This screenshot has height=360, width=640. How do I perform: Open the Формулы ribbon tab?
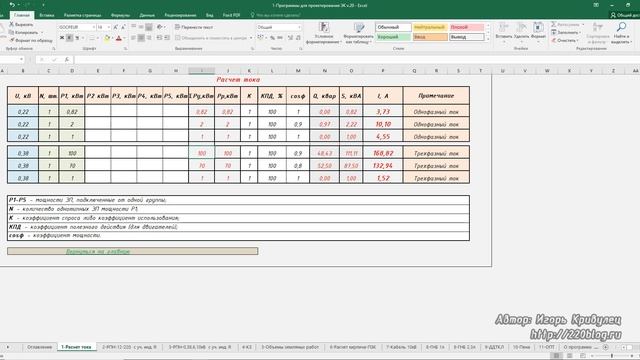tap(120, 15)
